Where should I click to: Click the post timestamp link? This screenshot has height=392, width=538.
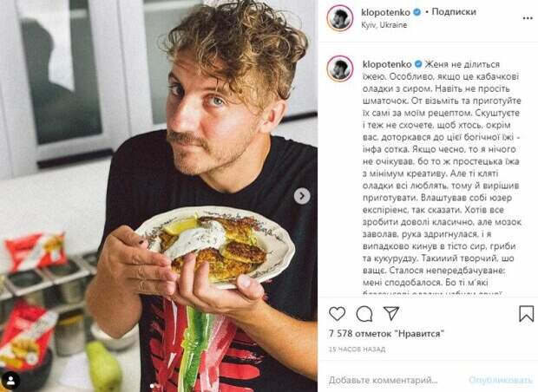pyautogui.click(x=358, y=350)
